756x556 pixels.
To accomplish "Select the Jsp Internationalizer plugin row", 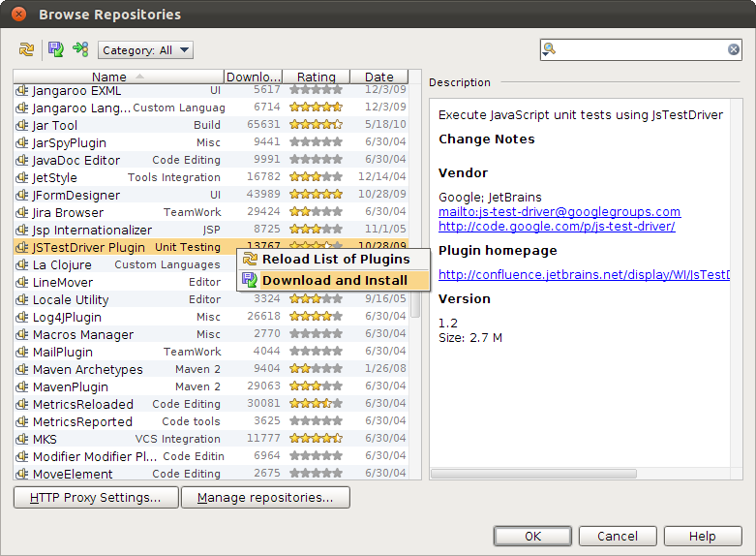I will click(x=211, y=230).
